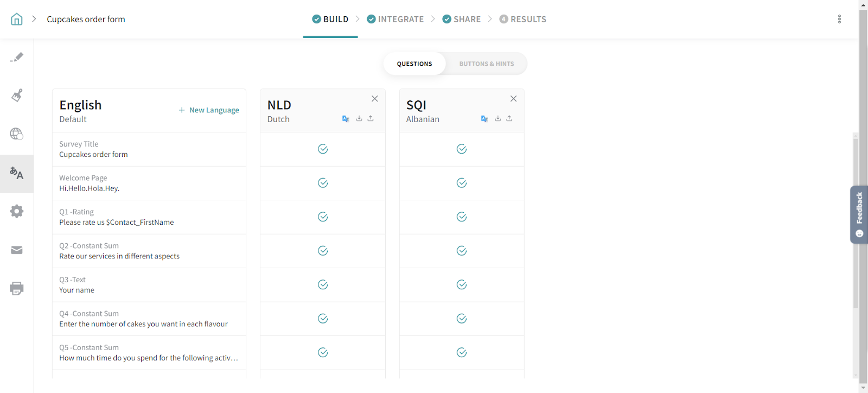The width and height of the screenshot is (868, 393).
Task: Go to the Integrate step
Action: pos(395,20)
